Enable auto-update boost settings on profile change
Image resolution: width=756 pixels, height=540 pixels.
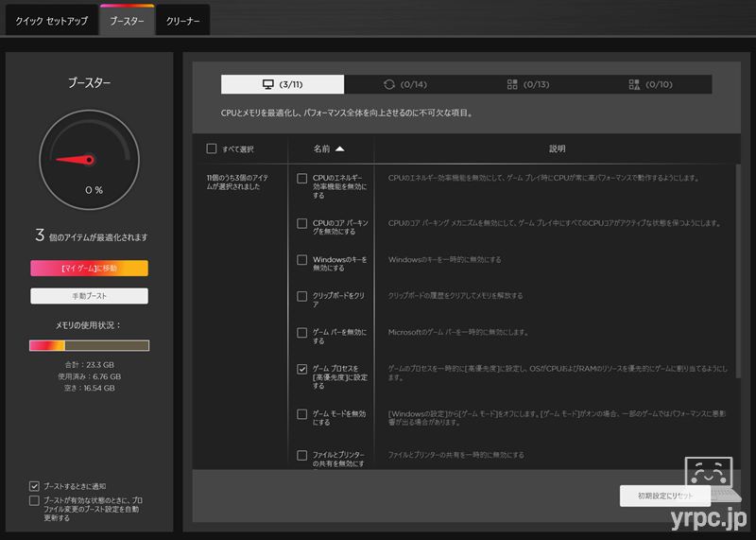[34, 500]
